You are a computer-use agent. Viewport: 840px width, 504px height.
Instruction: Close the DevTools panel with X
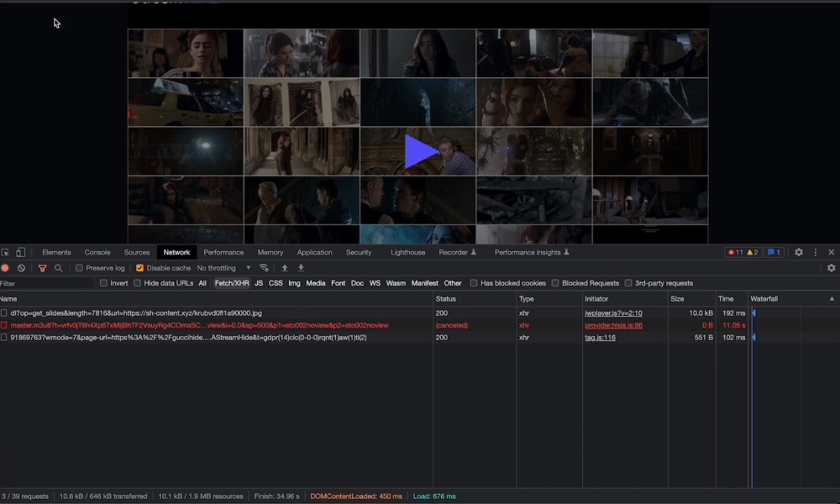click(832, 252)
